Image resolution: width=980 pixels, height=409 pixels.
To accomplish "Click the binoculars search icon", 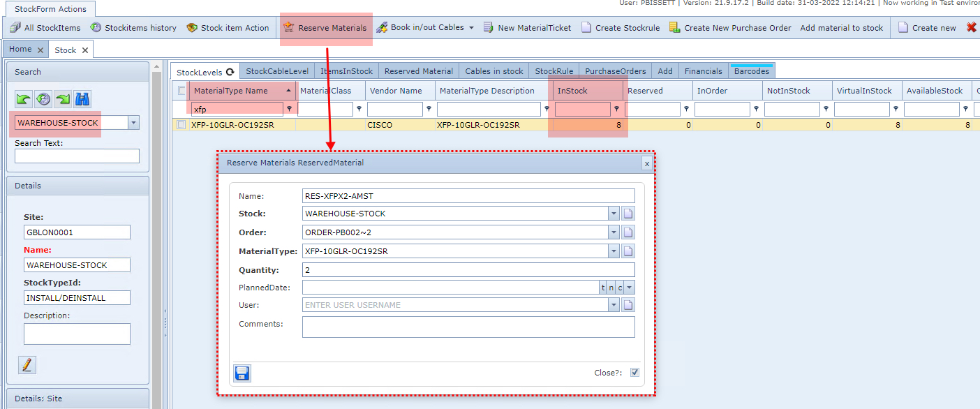I will click(82, 99).
